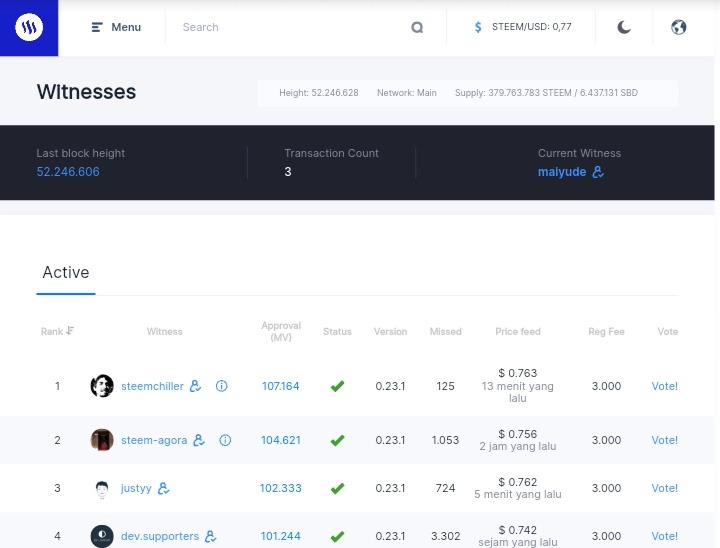Click the STEEM/USD: 0,77 price text

pyautogui.click(x=532, y=27)
